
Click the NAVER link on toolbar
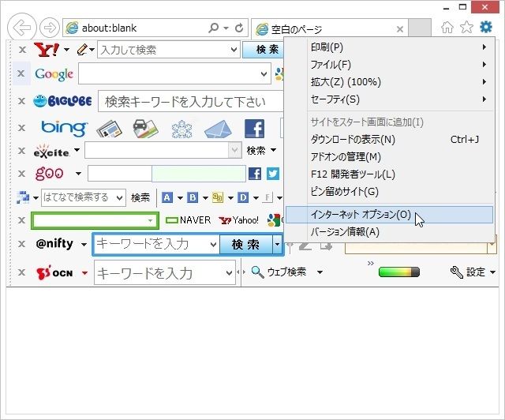(x=188, y=220)
